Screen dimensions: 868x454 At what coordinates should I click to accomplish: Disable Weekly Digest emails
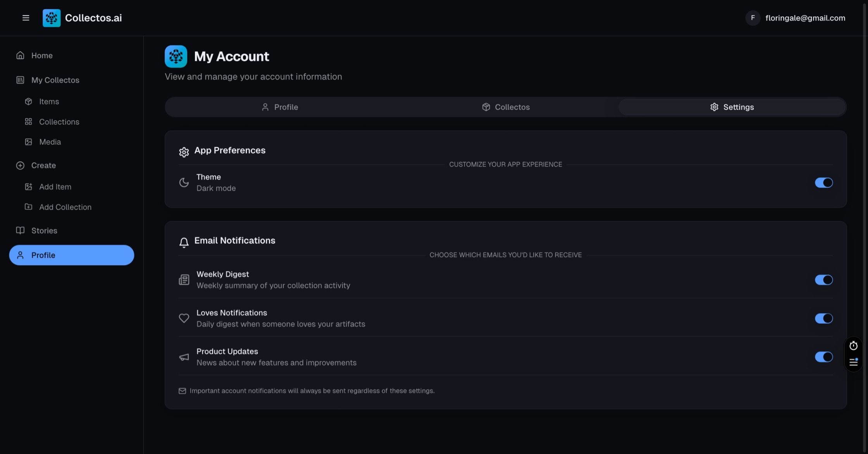[x=823, y=280]
